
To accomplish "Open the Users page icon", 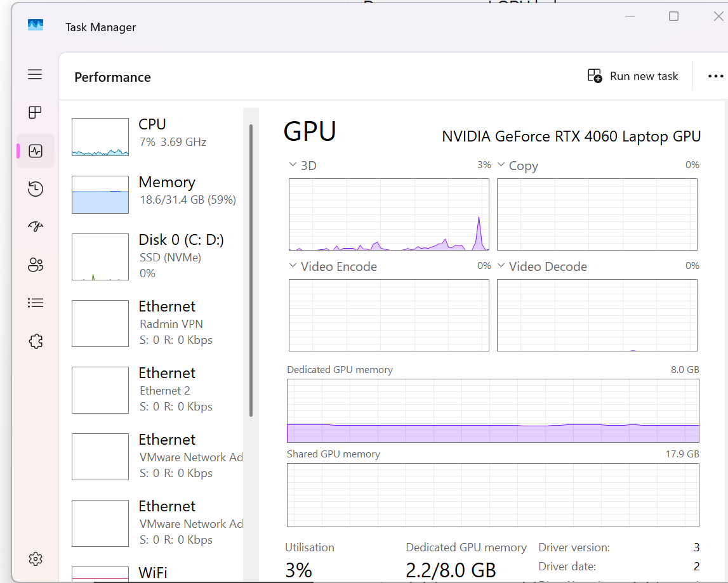I will pos(36,265).
